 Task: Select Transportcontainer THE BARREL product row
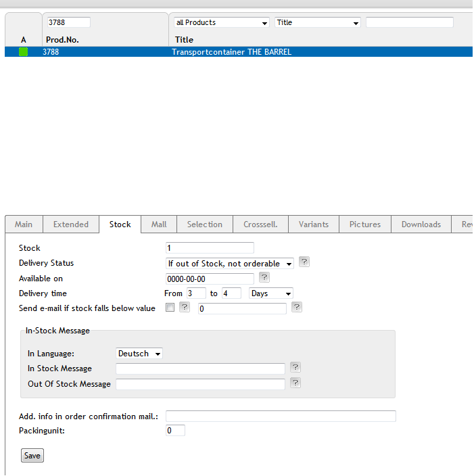[x=239, y=52]
